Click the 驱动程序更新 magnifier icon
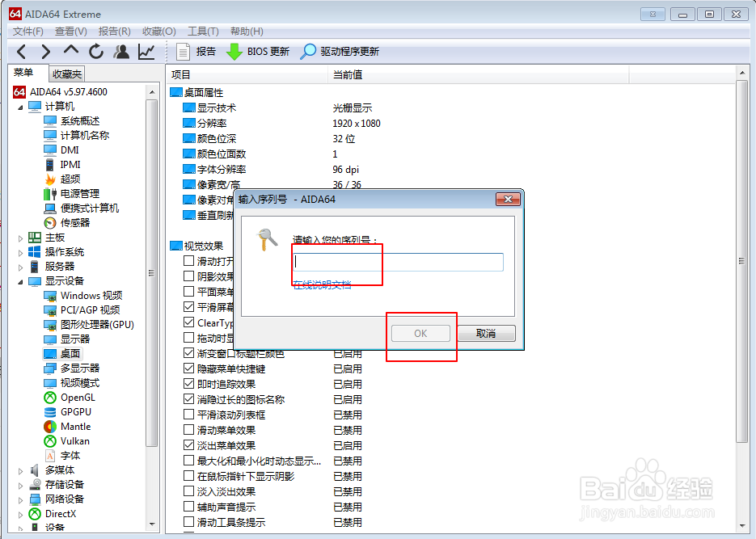The image size is (756, 539). coord(308,52)
